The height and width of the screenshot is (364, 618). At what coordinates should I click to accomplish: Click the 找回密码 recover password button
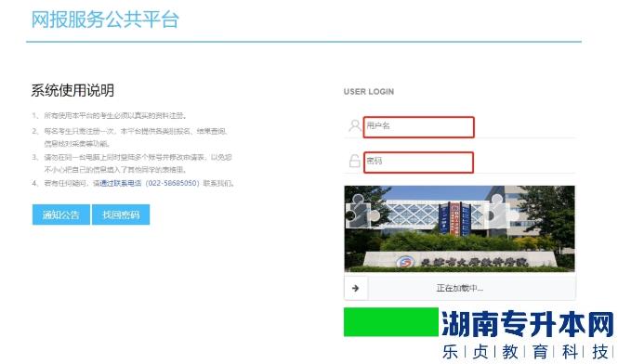point(121,214)
